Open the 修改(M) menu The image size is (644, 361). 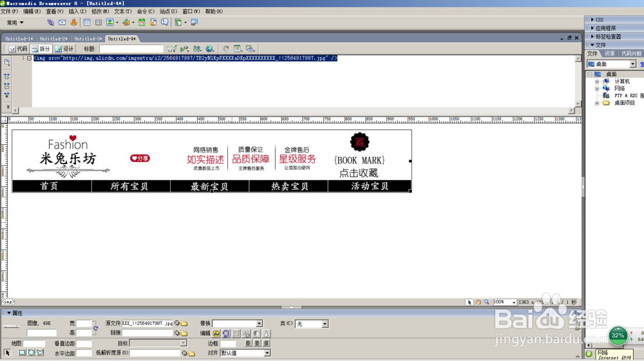click(100, 12)
